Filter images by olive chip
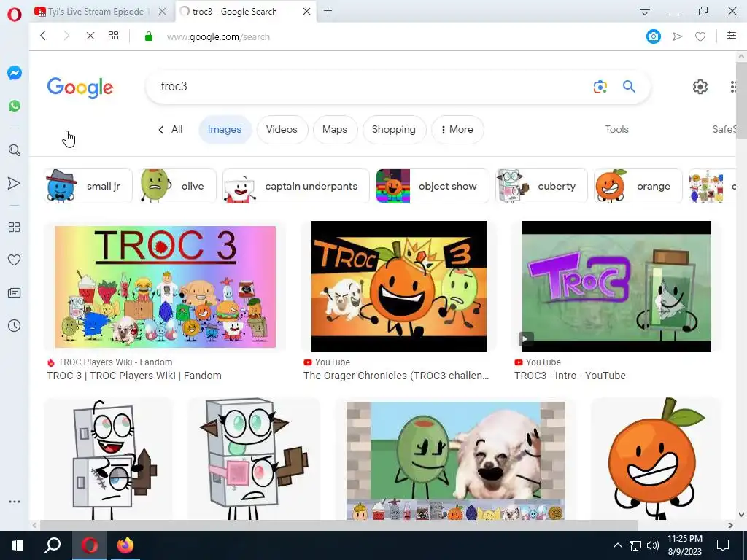The image size is (747, 560). point(177,186)
